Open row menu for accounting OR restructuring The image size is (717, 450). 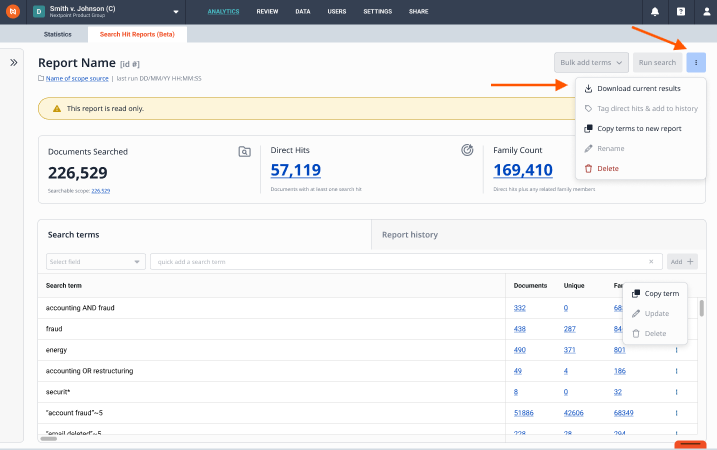[x=676, y=371]
